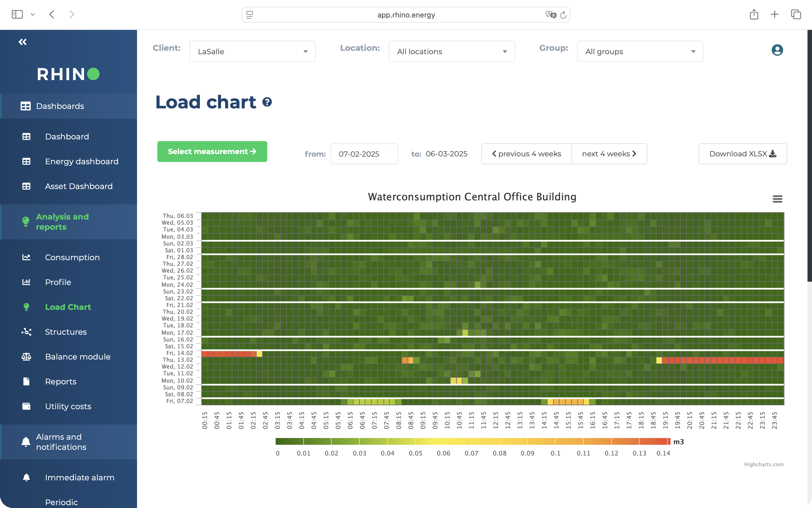This screenshot has width=812, height=508.
Task: Click Structures network icon
Action: pyautogui.click(x=26, y=332)
